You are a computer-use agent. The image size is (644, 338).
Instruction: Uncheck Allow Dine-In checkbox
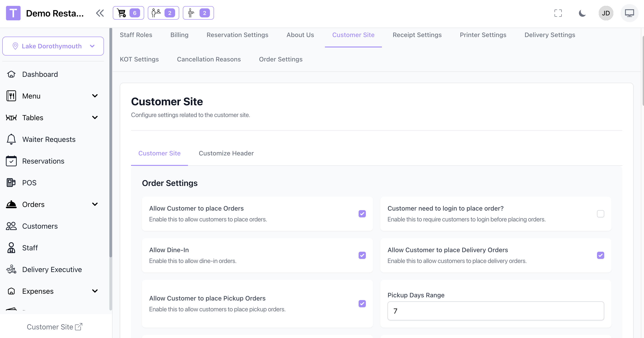(362, 255)
